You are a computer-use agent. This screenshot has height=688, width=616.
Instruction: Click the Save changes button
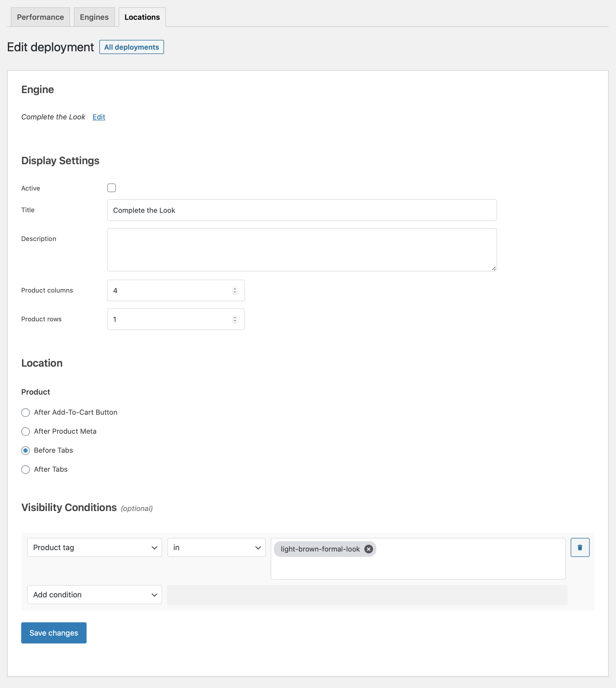(54, 633)
